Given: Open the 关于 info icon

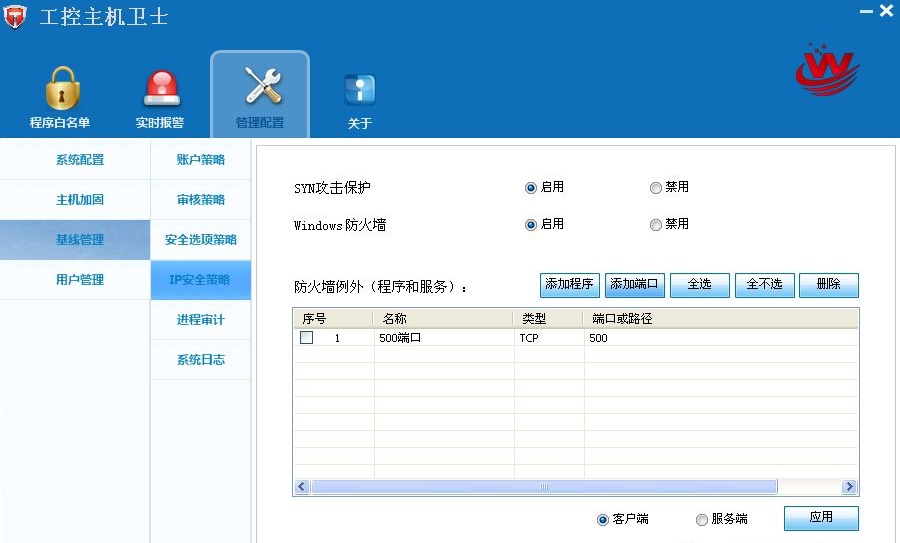Looking at the screenshot, I should [359, 90].
